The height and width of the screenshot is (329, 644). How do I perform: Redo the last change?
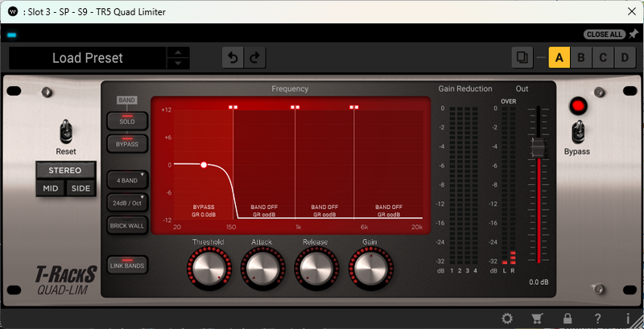255,58
